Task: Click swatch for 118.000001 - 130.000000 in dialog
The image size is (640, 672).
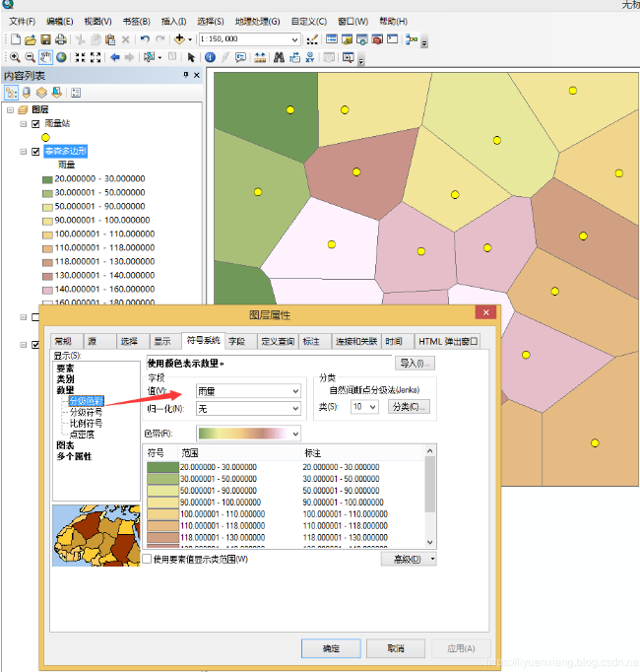Action: [x=162, y=537]
